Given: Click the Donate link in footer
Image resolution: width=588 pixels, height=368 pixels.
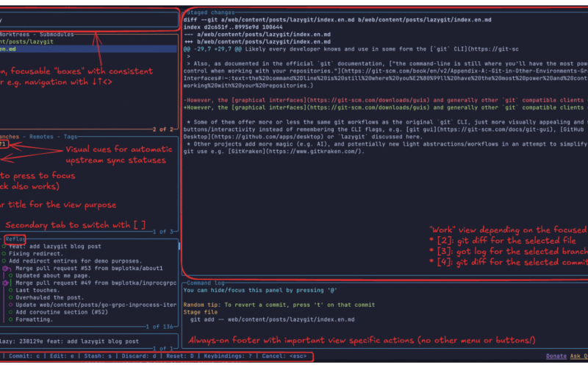Looking at the screenshot, I should pos(556,356).
